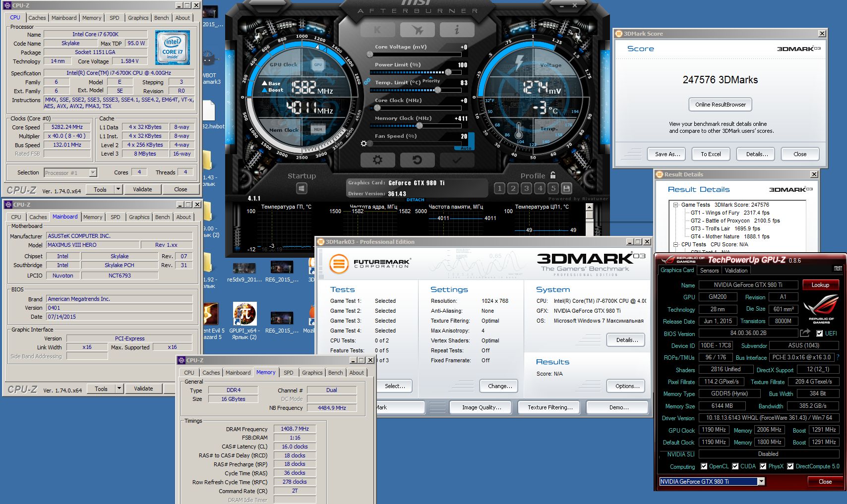Click the question mark beside Bus Interface

(838, 357)
